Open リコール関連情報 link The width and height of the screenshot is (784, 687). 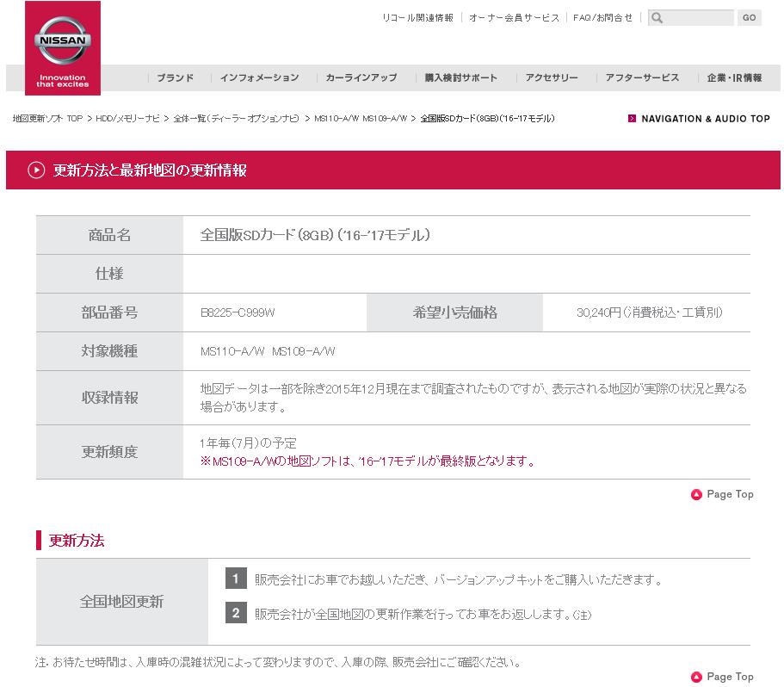point(417,18)
